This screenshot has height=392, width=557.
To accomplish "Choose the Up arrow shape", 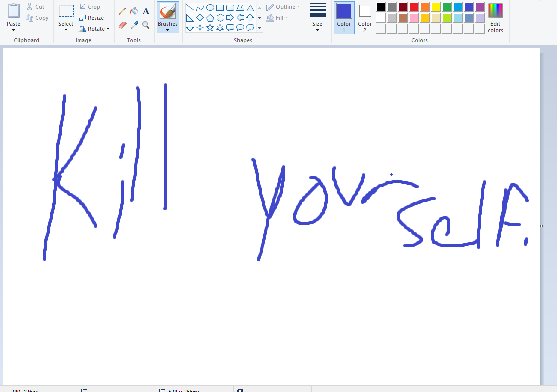I will pos(250,18).
